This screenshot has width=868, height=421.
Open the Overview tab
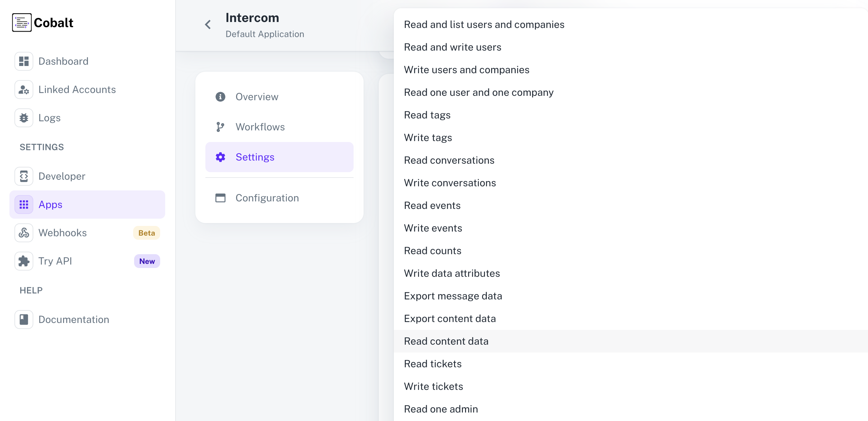coord(257,97)
